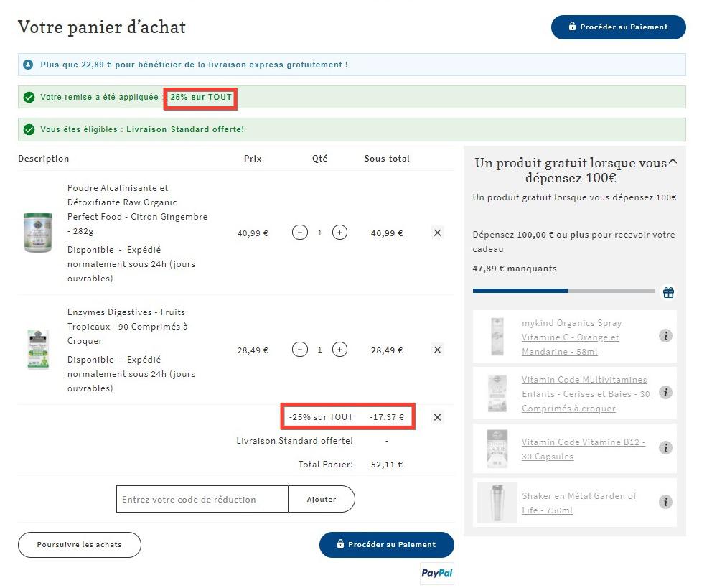
Task: Click the Sous-total column header
Action: point(387,159)
